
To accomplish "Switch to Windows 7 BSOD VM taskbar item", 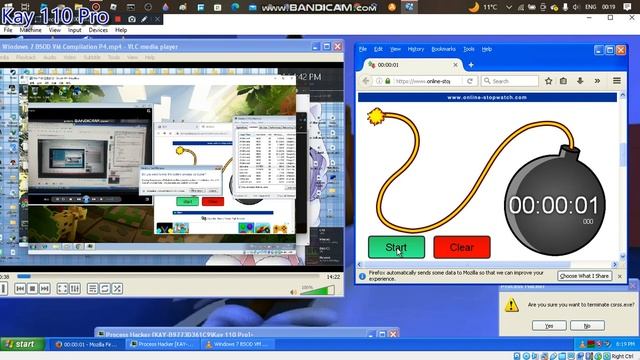I will [239, 344].
